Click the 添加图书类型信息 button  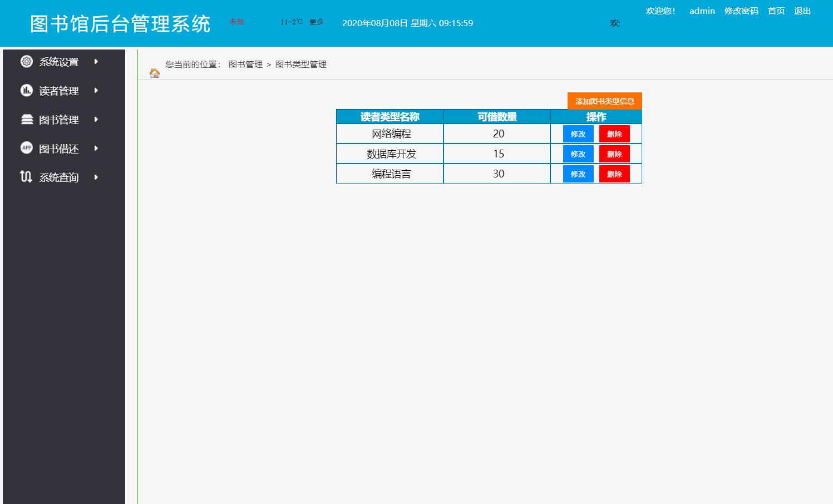604,101
